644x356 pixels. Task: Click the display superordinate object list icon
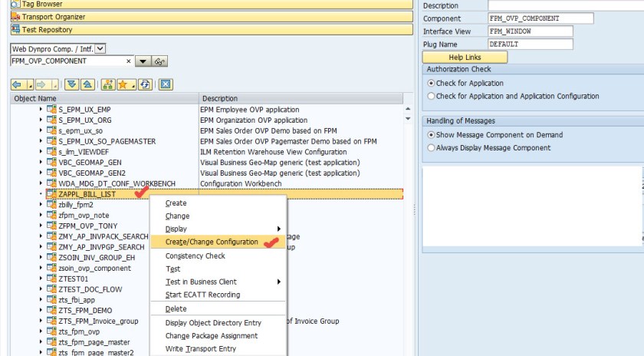tap(108, 84)
